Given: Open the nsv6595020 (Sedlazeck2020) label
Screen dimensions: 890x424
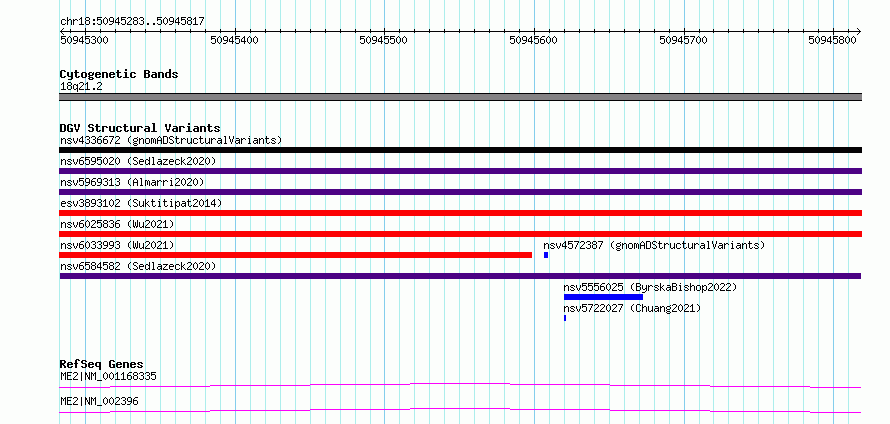Looking at the screenshot, I should [138, 161].
